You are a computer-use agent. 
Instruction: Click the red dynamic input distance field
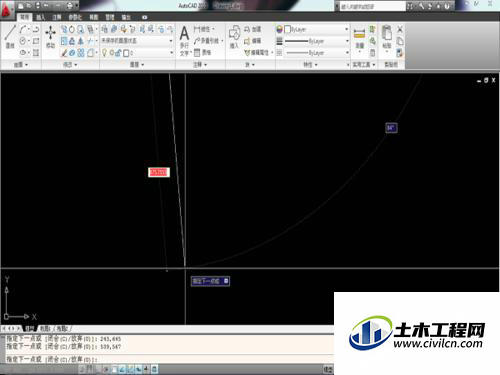click(159, 172)
